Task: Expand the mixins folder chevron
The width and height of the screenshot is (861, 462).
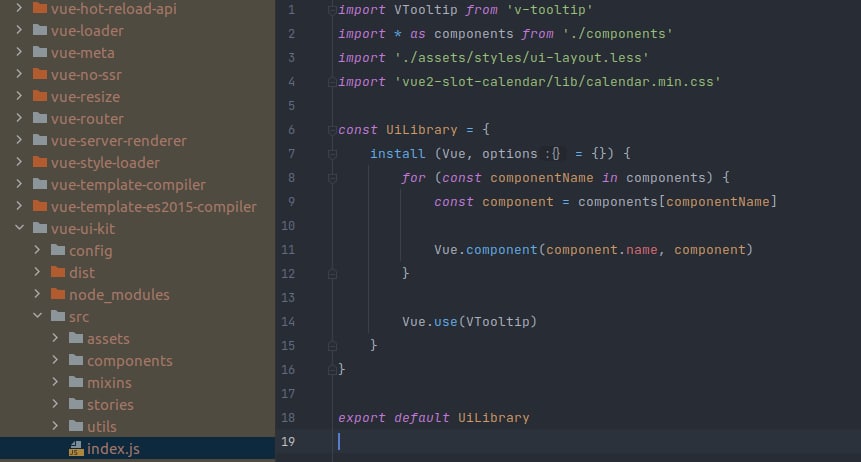Action: [55, 381]
